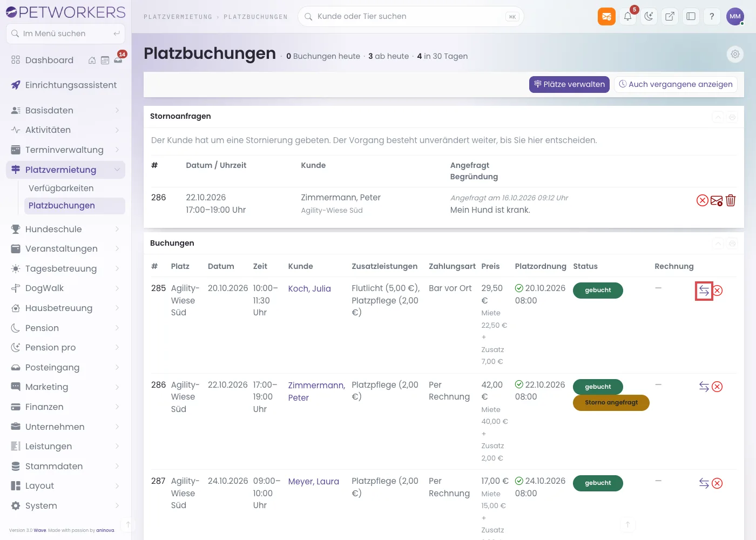The image size is (756, 540).
Task: Click the PLATZVERMIETUNG breadcrumb
Action: 178,17
